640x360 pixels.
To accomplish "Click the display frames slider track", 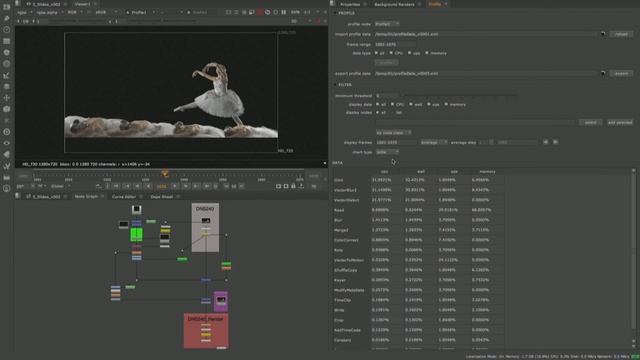I will coord(517,142).
